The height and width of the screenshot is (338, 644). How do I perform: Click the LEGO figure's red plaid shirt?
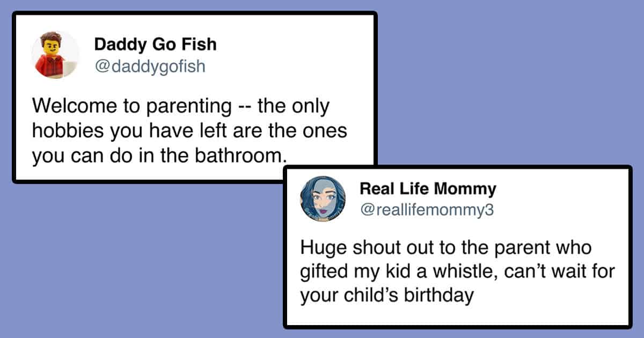(x=52, y=67)
